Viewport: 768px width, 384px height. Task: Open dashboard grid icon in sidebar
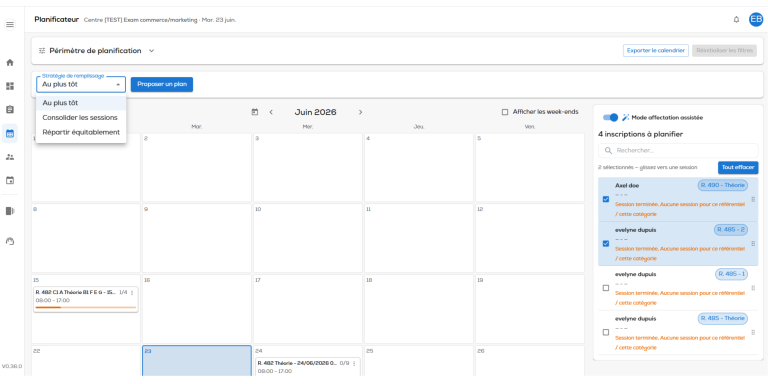[10, 86]
